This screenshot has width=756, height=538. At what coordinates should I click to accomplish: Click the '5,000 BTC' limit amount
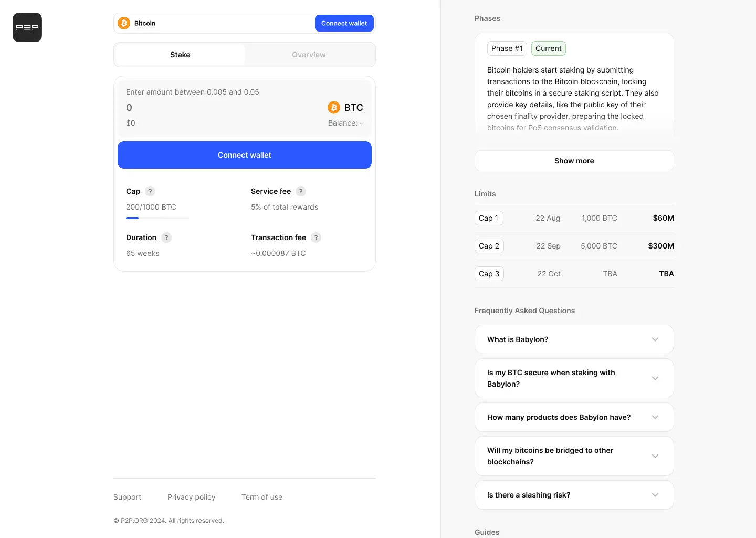coord(599,246)
